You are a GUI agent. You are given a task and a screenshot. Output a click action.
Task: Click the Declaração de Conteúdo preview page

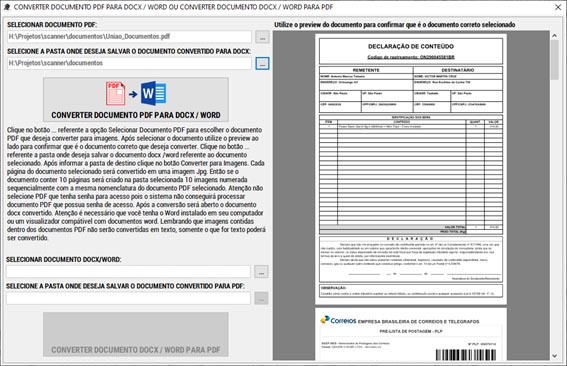pyautogui.click(x=411, y=169)
